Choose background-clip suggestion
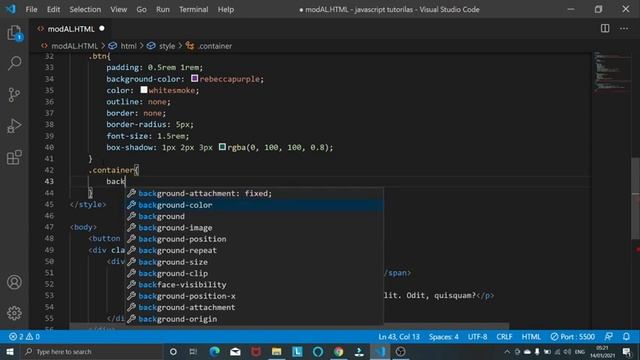640x360 pixels. 254,273
